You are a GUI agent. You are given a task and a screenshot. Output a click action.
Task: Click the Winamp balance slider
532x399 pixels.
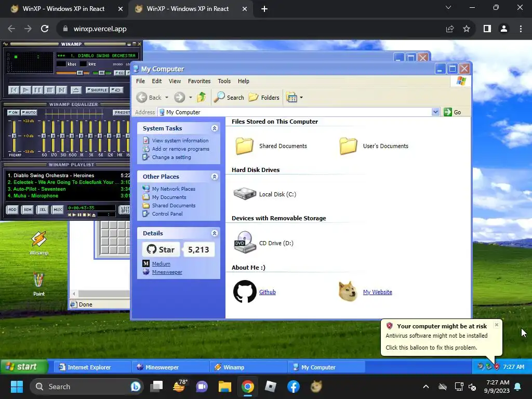[x=102, y=73]
